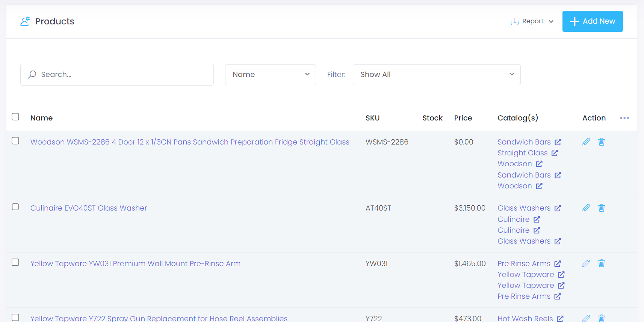Click SKU value YW031

pyautogui.click(x=376, y=263)
